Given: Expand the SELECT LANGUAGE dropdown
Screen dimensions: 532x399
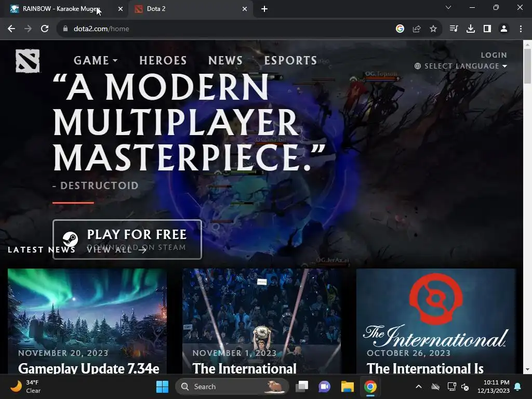Looking at the screenshot, I should click(x=461, y=66).
